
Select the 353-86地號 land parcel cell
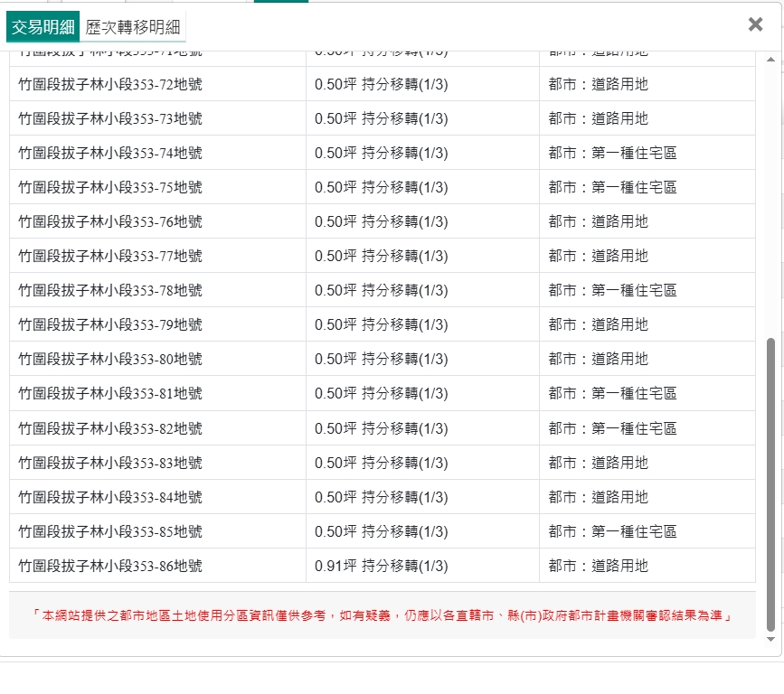tap(110, 566)
